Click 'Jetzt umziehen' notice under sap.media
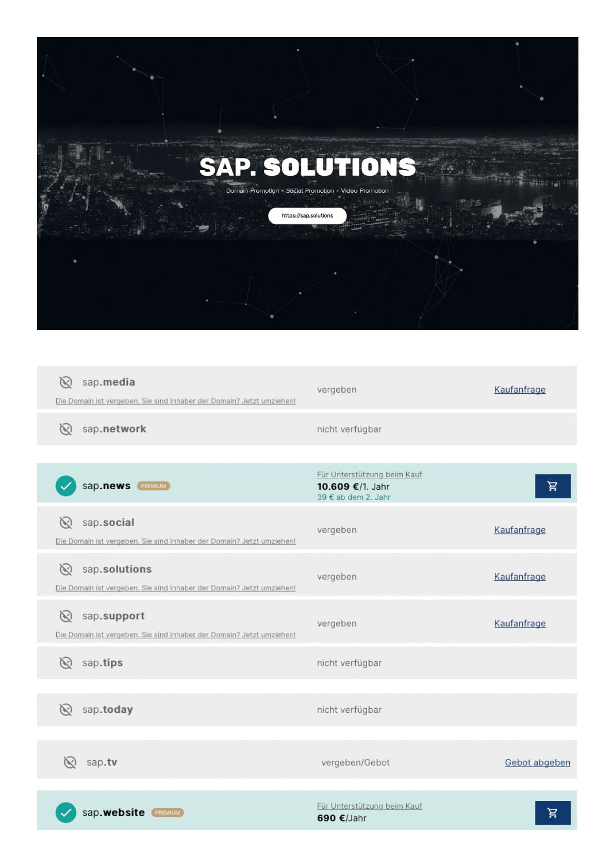The image size is (614, 868). click(x=175, y=401)
